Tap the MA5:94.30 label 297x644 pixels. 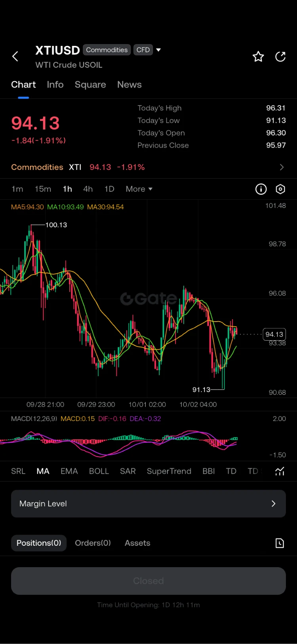point(27,207)
